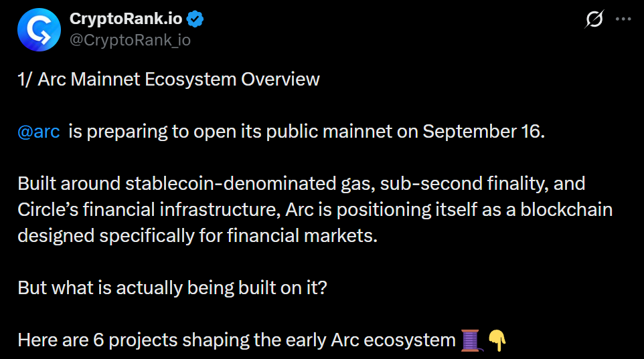This screenshot has width=644, height=359.
Task: Click the pointing-down hand emoji
Action: (x=497, y=340)
